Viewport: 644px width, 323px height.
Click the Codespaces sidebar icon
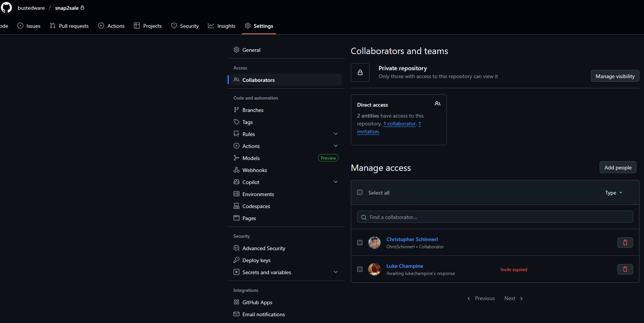(x=236, y=206)
